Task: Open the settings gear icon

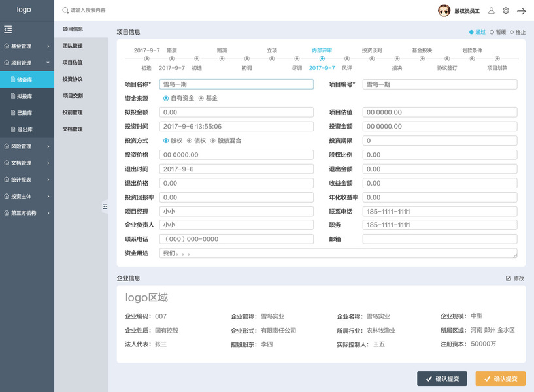Action: tap(506, 11)
